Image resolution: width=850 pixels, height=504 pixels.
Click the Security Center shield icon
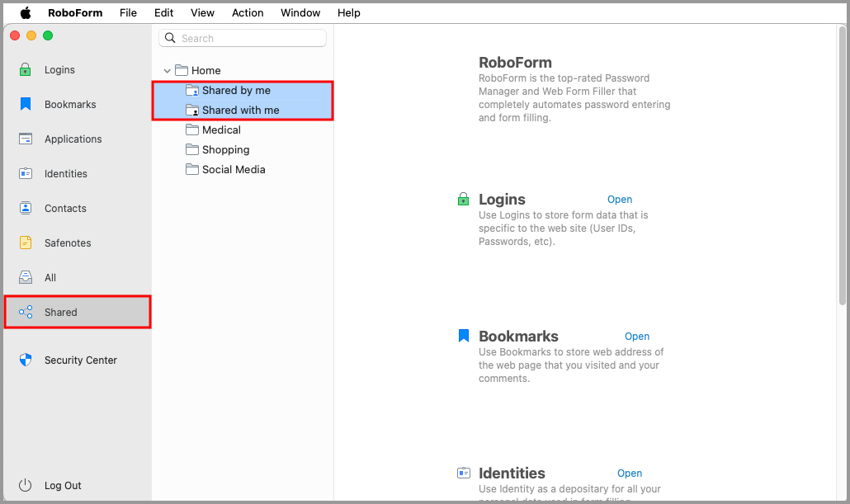click(x=26, y=360)
